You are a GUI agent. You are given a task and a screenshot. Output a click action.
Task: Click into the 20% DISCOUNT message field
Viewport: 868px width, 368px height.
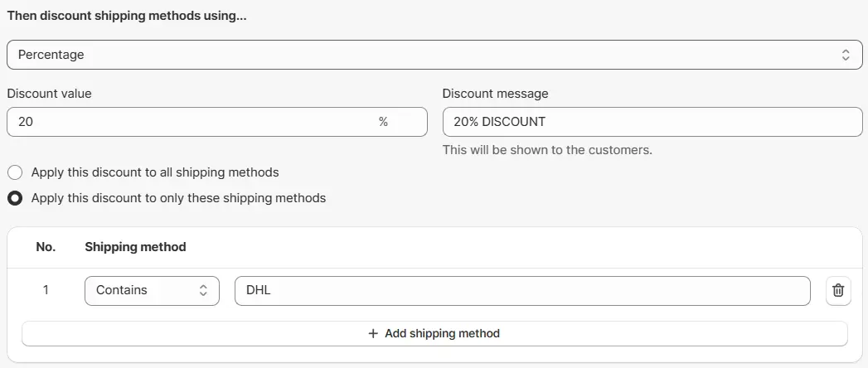(652, 122)
